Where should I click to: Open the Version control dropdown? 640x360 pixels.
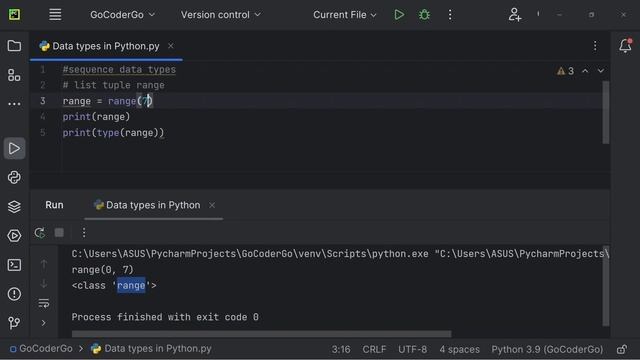tap(220, 15)
